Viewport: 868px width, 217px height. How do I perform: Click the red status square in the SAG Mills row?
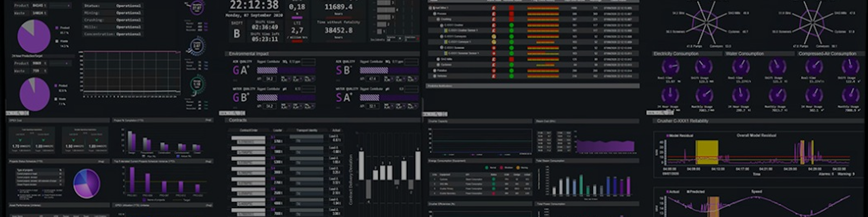511,59
